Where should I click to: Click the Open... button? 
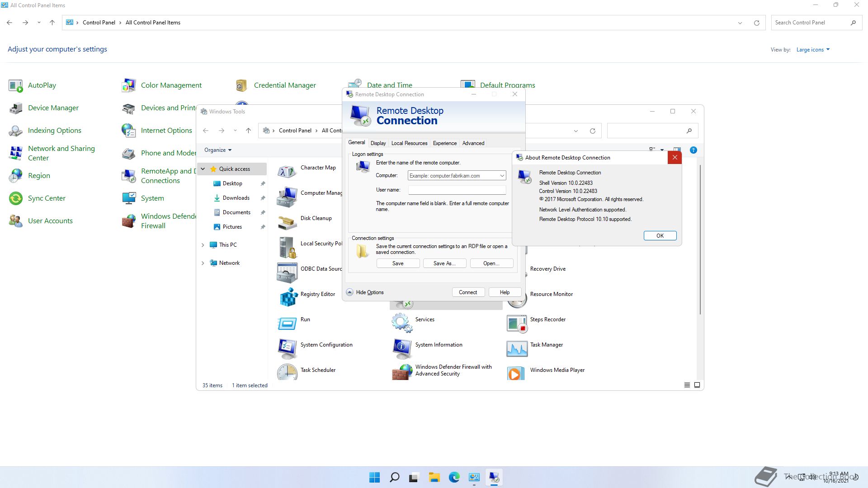[x=491, y=263]
